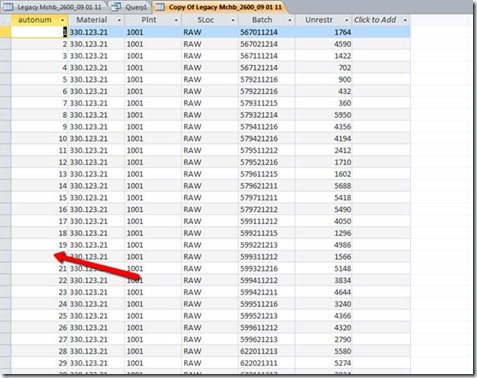477x378 pixels.
Task: Click batch cell 622011213
Action: [x=267, y=352]
